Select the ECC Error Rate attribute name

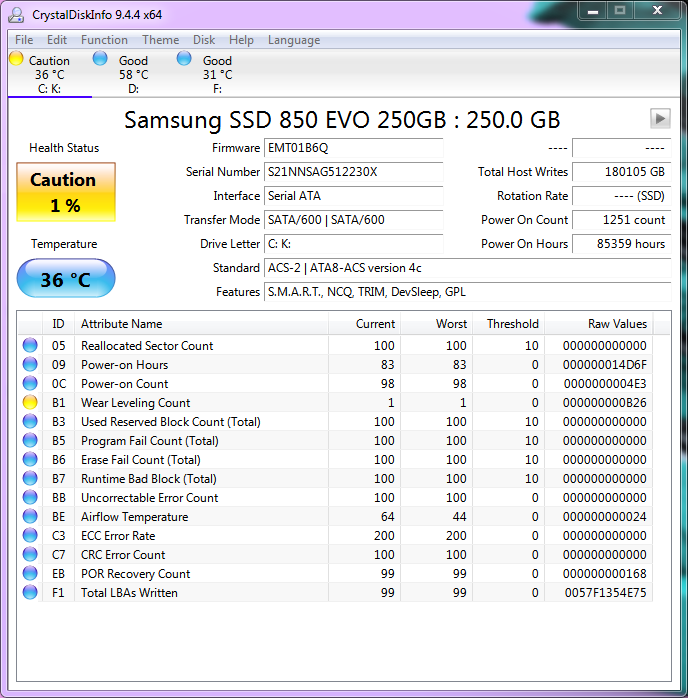[x=118, y=536]
